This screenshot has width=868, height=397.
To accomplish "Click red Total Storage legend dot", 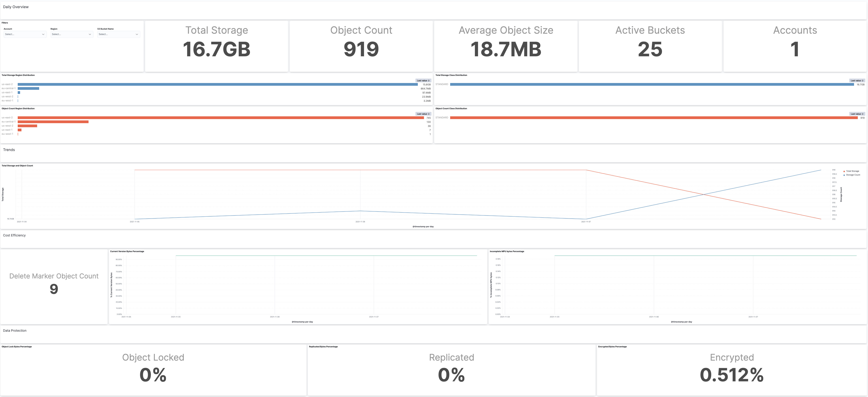I will point(844,171).
